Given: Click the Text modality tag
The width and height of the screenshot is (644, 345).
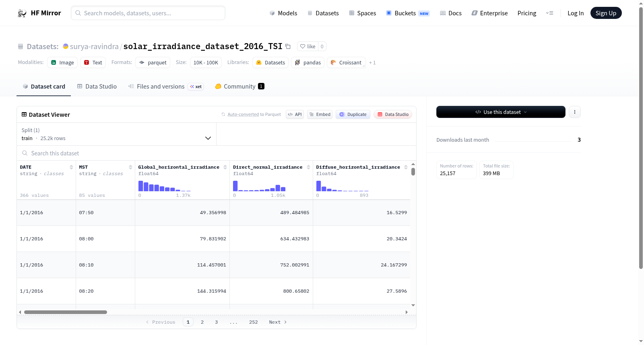Looking at the screenshot, I should [93, 62].
